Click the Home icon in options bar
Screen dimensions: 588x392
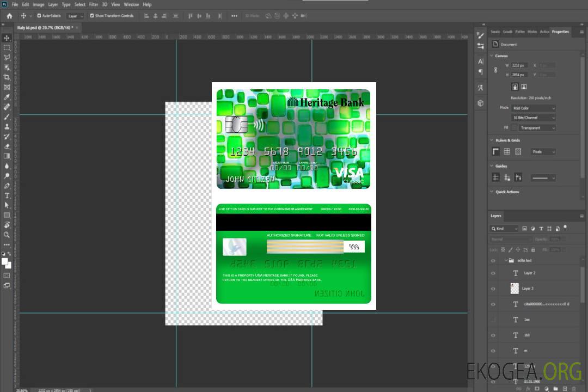tap(9, 16)
